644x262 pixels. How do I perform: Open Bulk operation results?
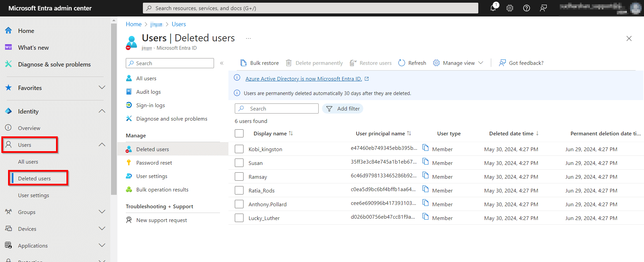[162, 189]
